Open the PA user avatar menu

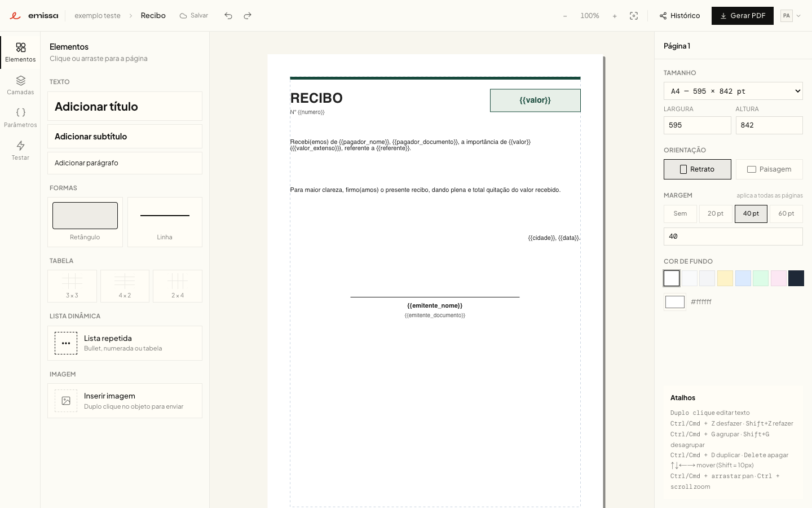[791, 16]
